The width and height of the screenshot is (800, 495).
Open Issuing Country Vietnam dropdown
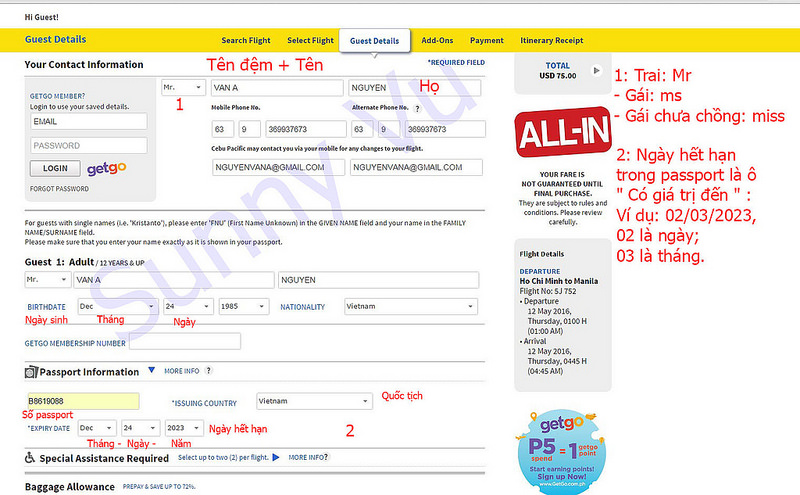314,401
